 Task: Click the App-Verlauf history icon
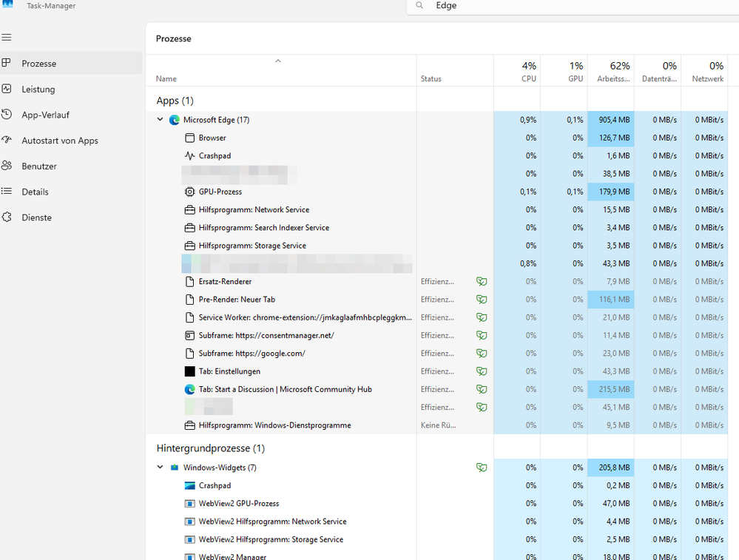click(x=7, y=115)
